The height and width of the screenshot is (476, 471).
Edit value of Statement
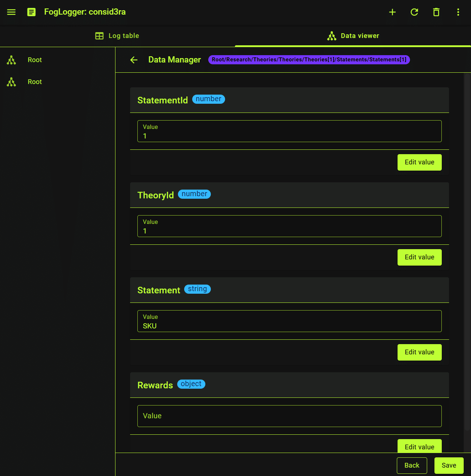419,352
